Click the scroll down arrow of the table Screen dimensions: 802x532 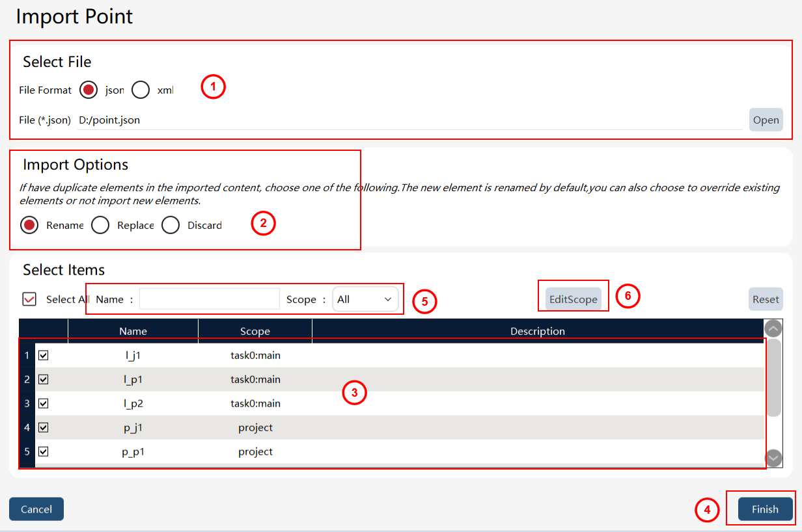773,459
